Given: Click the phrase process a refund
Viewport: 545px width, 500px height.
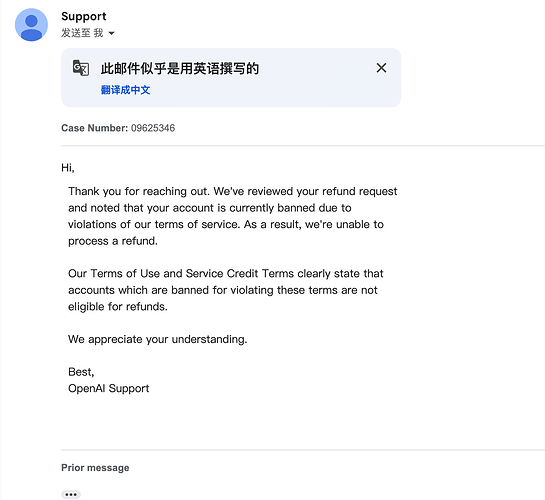Looking at the screenshot, I should [x=113, y=241].
